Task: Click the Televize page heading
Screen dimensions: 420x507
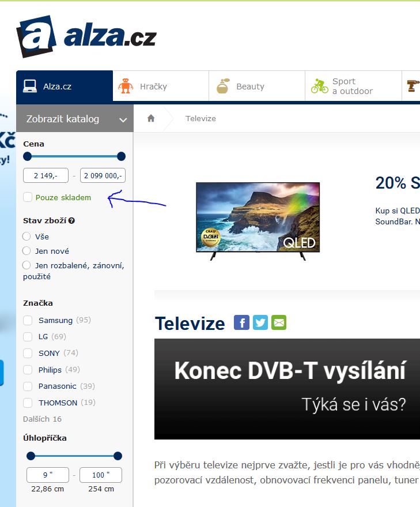Action: [x=190, y=324]
